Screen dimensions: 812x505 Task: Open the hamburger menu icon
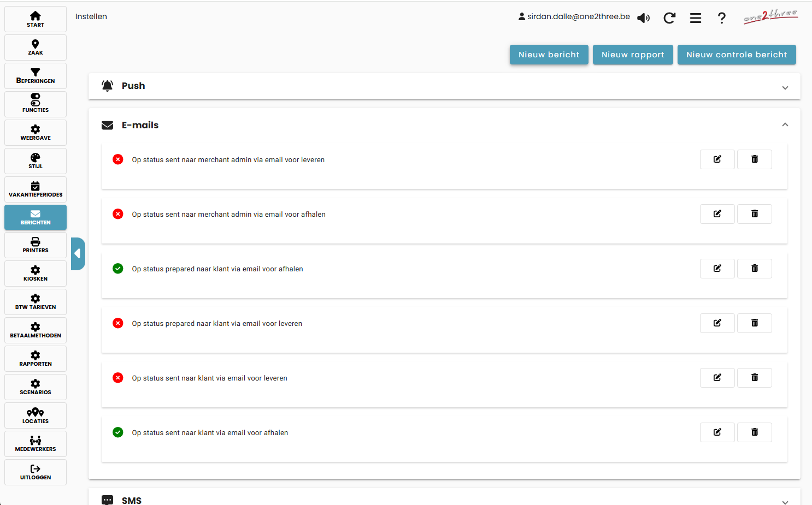pos(695,18)
